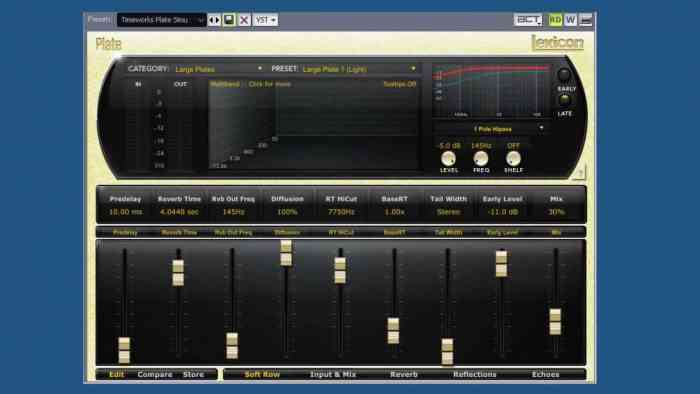Screen dimensions: 700x394
Task: Click the SHELF knob in EQ section
Action: (513, 158)
